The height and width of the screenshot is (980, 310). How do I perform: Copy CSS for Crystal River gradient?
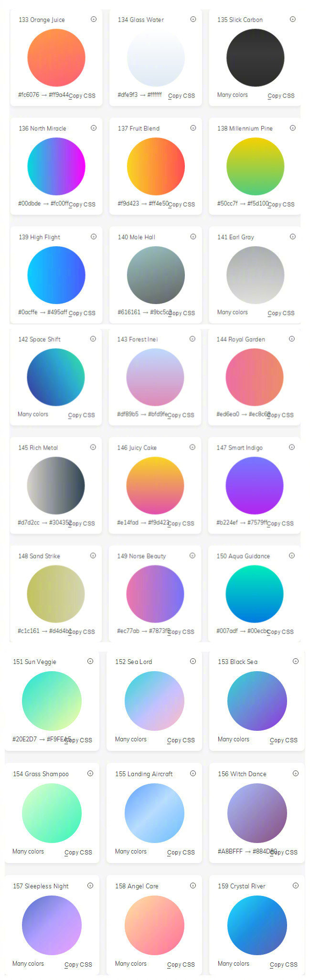tap(283, 964)
